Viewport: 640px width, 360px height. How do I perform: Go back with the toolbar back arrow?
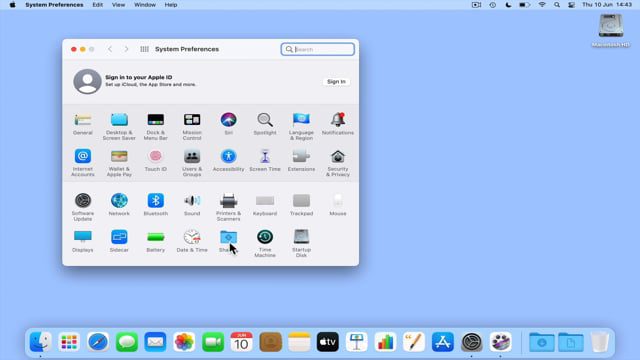[x=110, y=49]
